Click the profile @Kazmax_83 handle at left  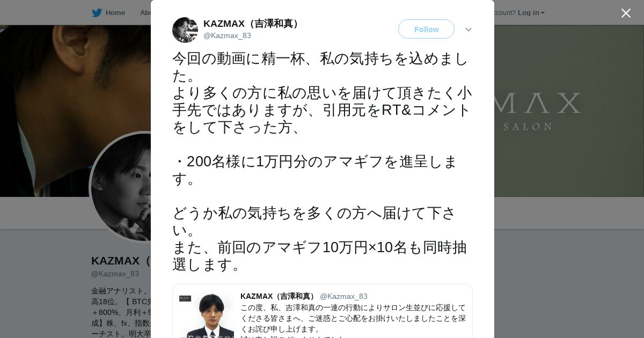[x=115, y=274]
